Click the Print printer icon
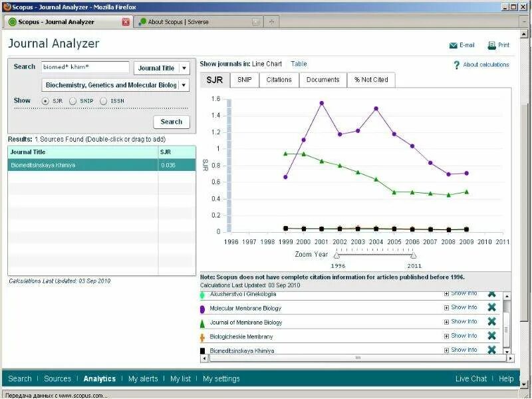The width and height of the screenshot is (532, 399). 491,45
